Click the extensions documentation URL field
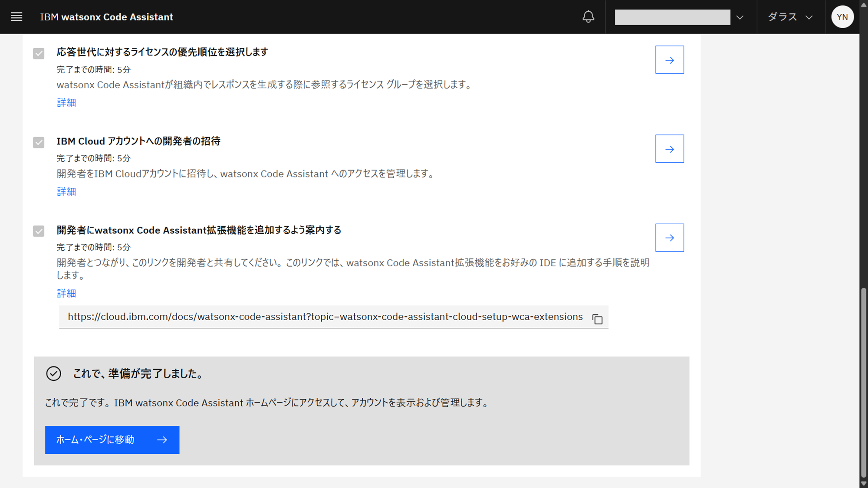868x488 pixels. click(325, 317)
